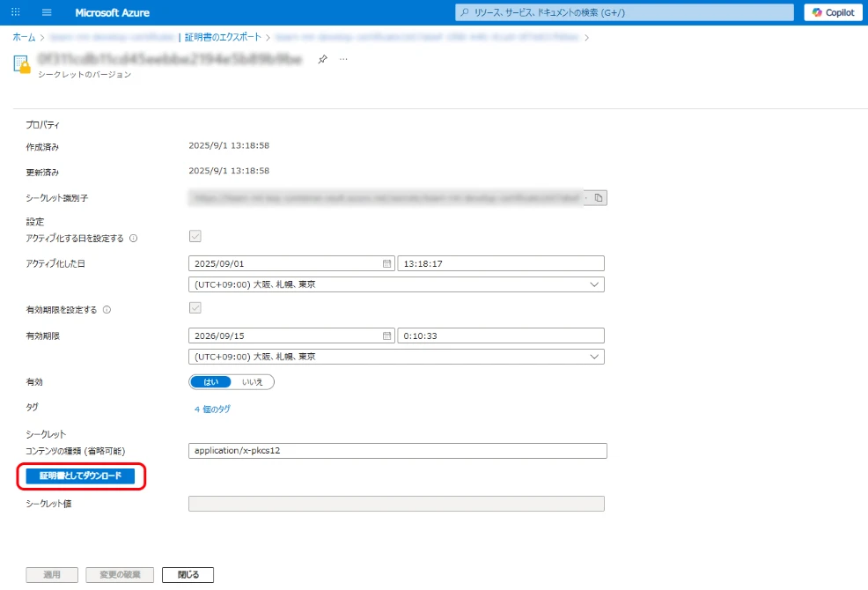Click the content type input field
The image size is (868, 590).
(397, 451)
